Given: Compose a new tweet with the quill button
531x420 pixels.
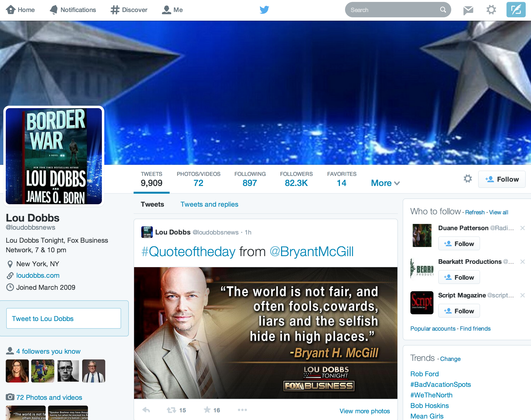Looking at the screenshot, I should (x=516, y=10).
